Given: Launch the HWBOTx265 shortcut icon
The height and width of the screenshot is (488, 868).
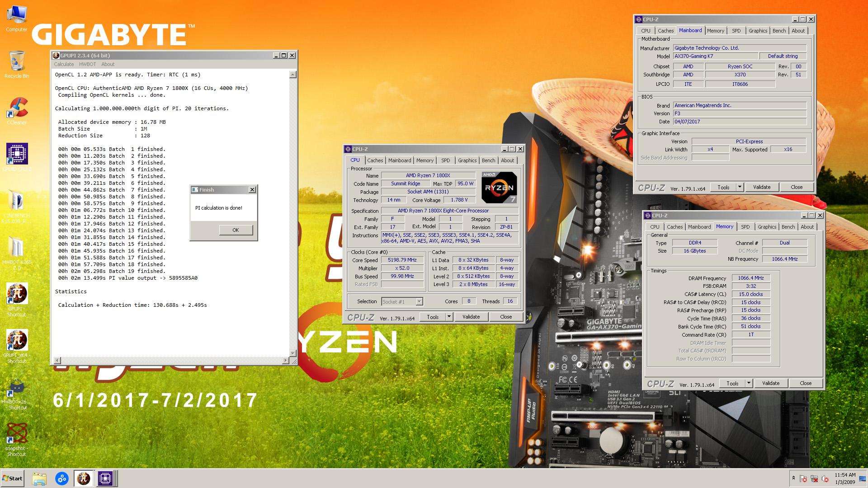Looking at the screenshot, I should pyautogui.click(x=17, y=393).
